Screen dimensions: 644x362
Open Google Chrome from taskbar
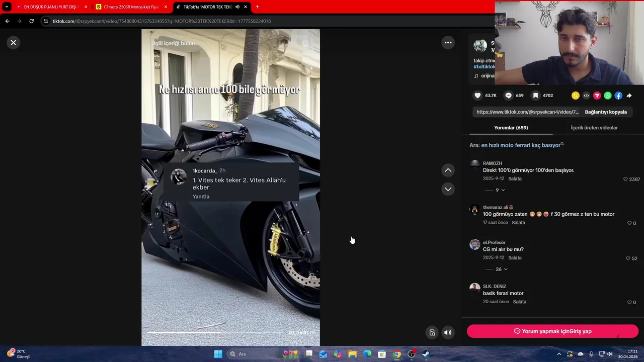pos(396,354)
